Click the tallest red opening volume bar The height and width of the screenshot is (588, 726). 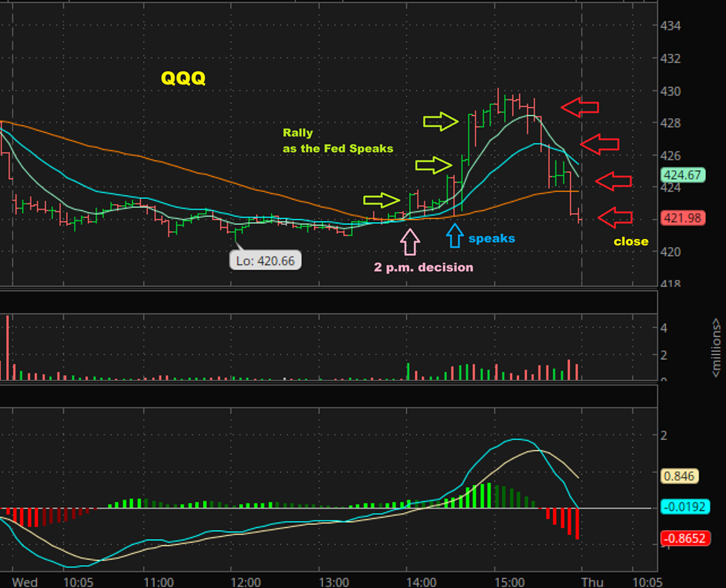(7, 347)
